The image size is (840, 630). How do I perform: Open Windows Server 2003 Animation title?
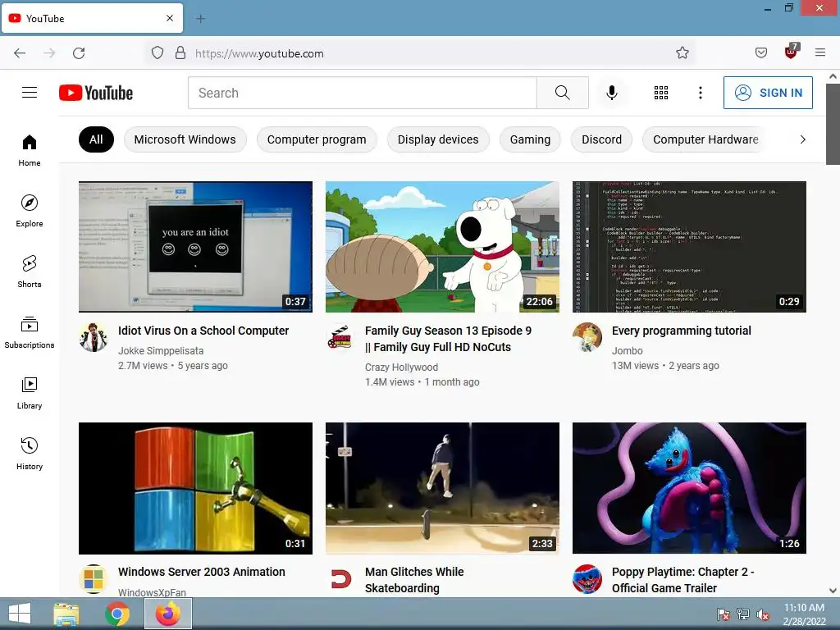pyautogui.click(x=202, y=572)
